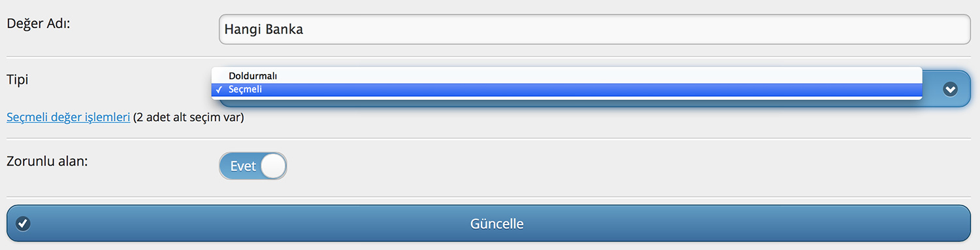Click the Zorunlu alan: label
This screenshot has width=980, height=250.
click(47, 160)
